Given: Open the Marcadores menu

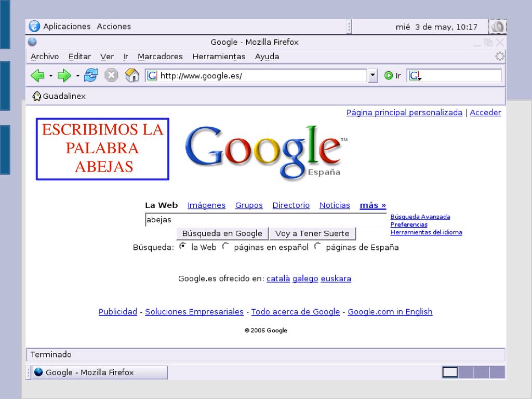Looking at the screenshot, I should [160, 57].
